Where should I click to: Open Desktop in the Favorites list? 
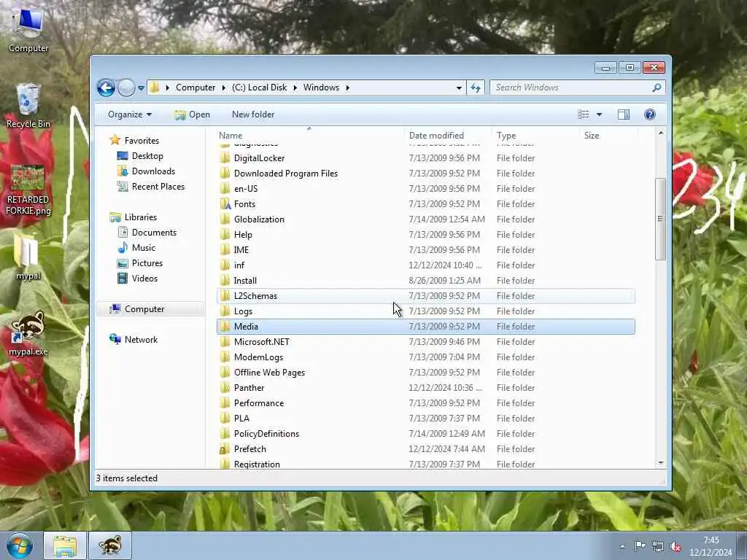click(147, 156)
